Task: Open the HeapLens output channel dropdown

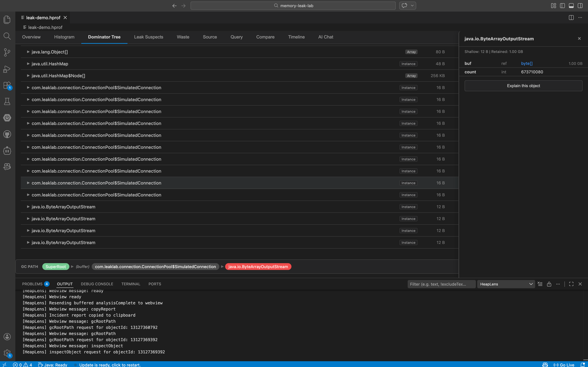Action: [x=506, y=284]
